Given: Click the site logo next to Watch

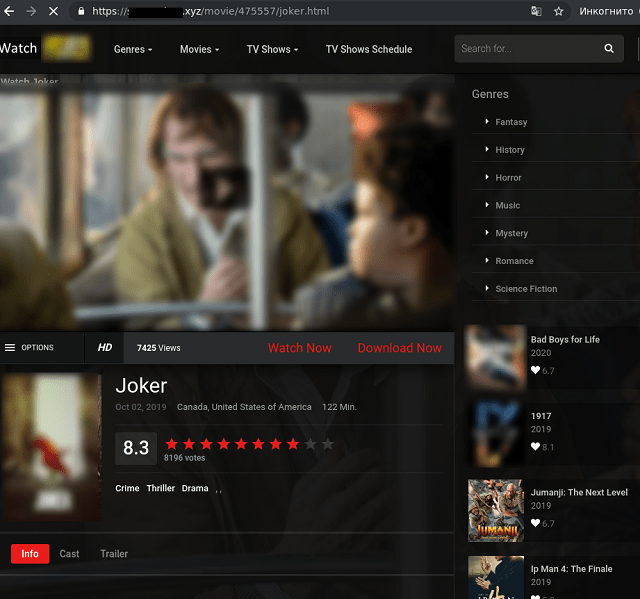Looking at the screenshot, I should [67, 48].
